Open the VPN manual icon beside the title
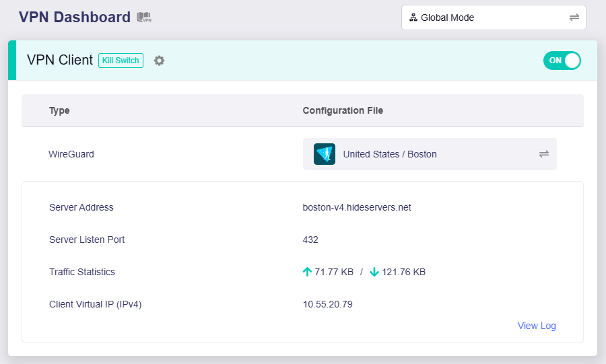This screenshot has height=364, width=606. click(144, 17)
